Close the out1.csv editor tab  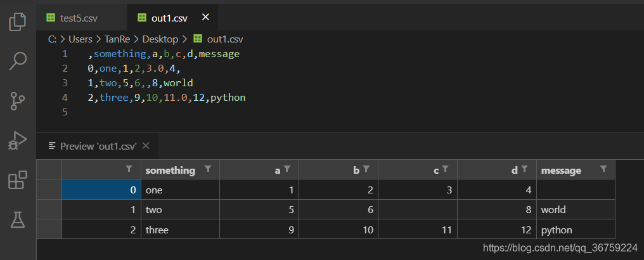tap(205, 17)
